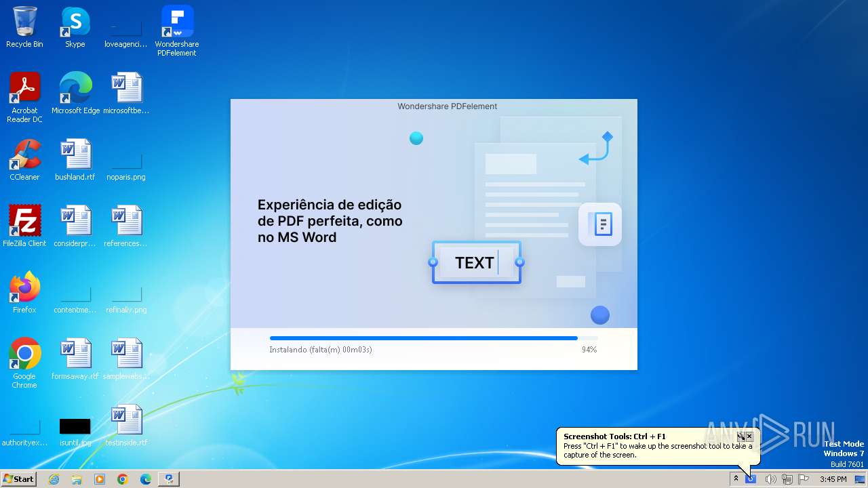Open the Action Center flag icon
868x488 pixels.
click(804, 479)
